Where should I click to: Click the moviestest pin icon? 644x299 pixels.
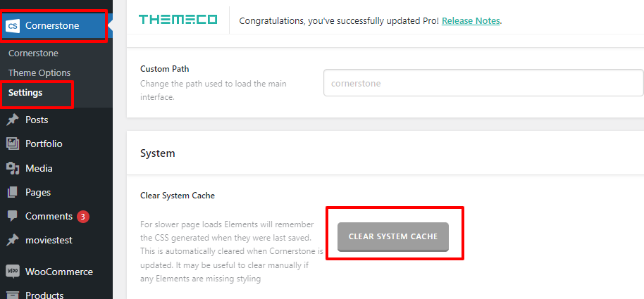13,240
